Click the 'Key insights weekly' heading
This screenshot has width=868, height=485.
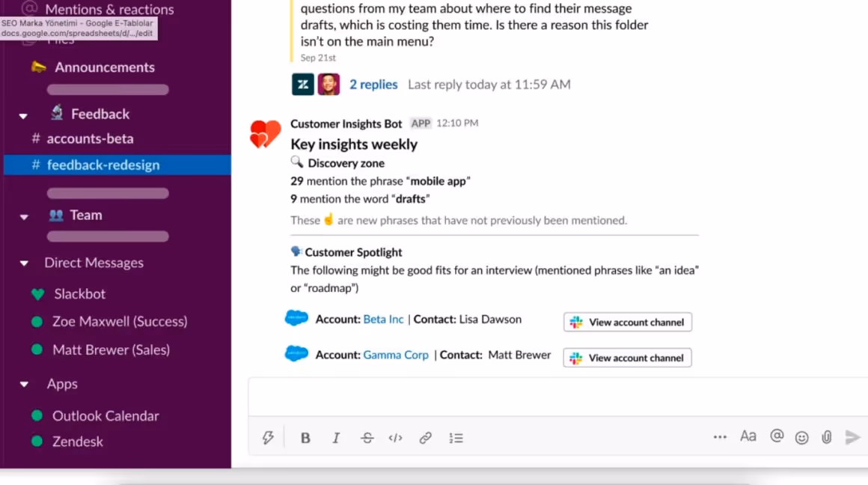354,144
